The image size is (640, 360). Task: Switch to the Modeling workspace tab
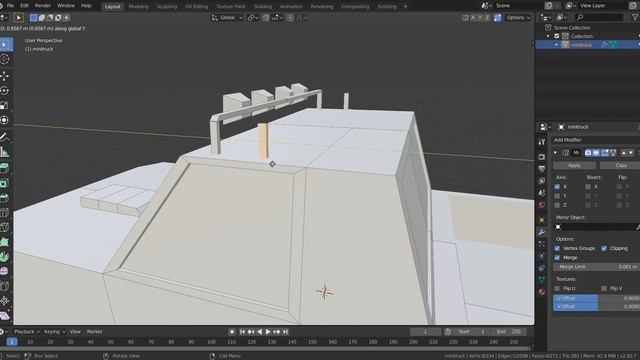click(139, 7)
